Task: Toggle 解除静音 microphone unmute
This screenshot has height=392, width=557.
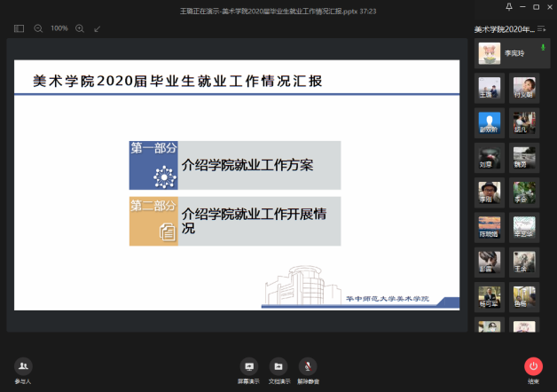Action: click(x=308, y=367)
